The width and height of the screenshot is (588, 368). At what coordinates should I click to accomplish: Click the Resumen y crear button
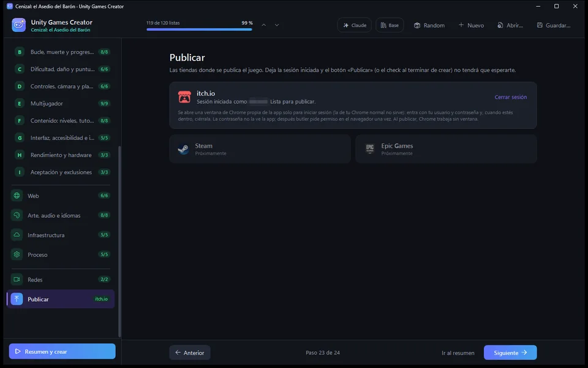click(62, 351)
